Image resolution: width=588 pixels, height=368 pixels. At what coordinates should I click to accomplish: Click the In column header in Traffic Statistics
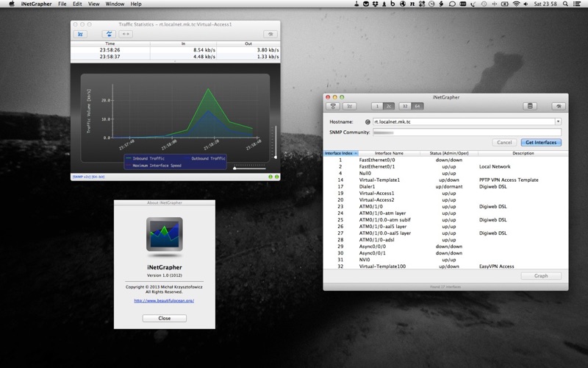tap(183, 43)
